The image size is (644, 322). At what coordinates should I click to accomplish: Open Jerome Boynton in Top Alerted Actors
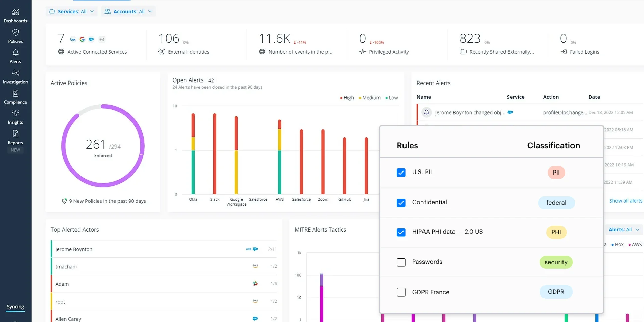(x=164, y=249)
